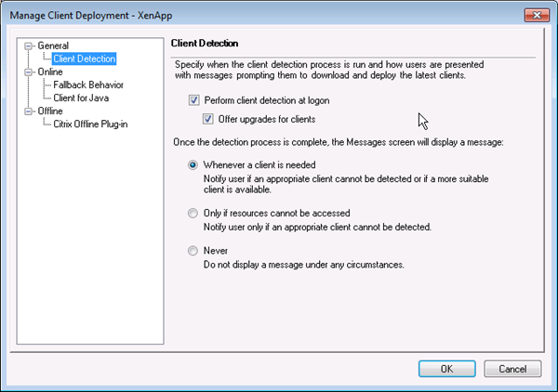Confirm settings with the OK button
Image resolution: width=558 pixels, height=392 pixels.
coord(447,369)
